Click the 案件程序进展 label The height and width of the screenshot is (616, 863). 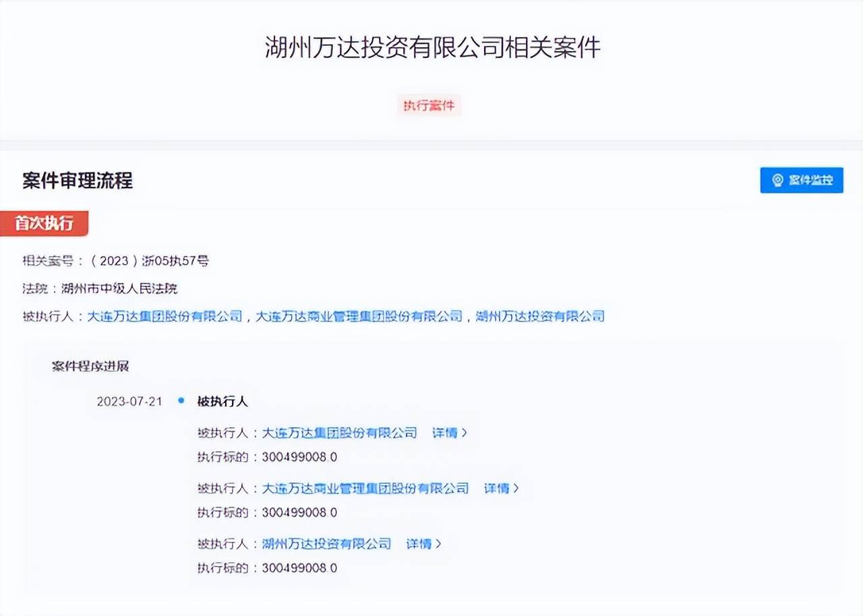[90, 367]
